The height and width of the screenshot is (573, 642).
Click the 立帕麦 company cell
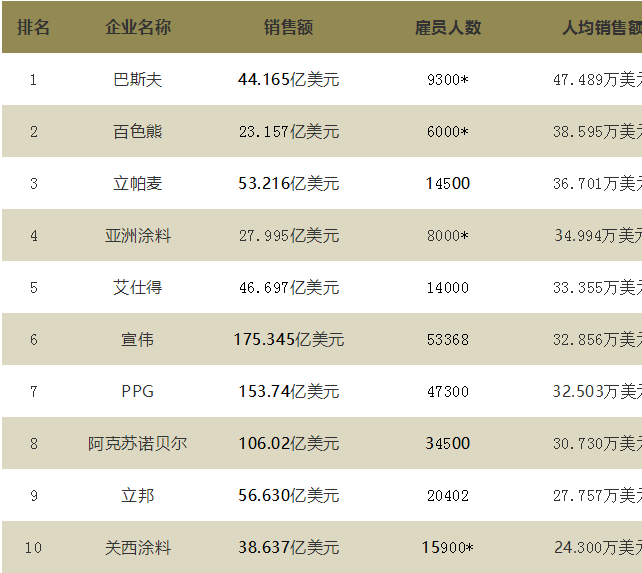coord(138,183)
